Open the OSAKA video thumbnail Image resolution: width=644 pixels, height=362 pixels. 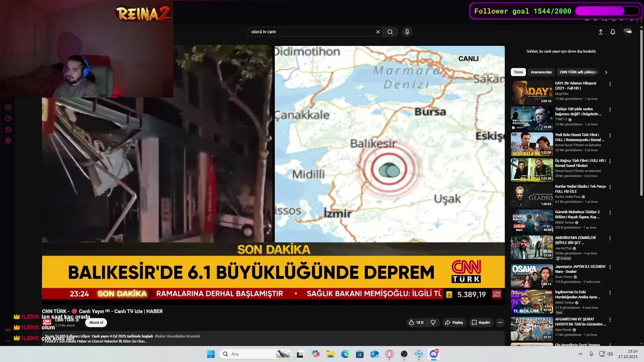click(x=532, y=276)
